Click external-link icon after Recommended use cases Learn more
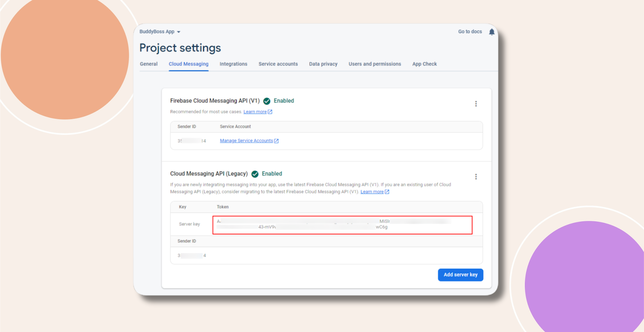 tap(270, 112)
